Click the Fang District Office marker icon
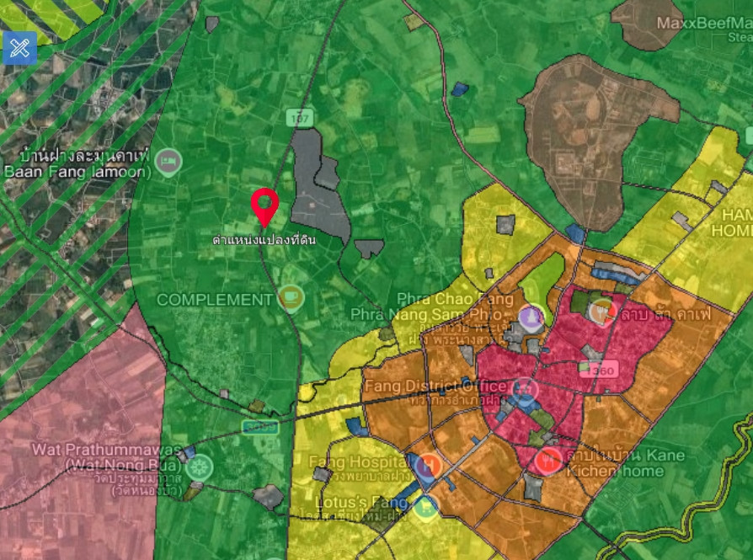Image resolution: width=753 pixels, height=560 pixels. (x=524, y=389)
